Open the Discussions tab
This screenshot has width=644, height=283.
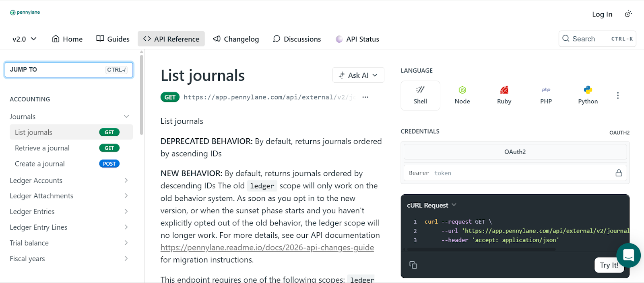pos(297,39)
